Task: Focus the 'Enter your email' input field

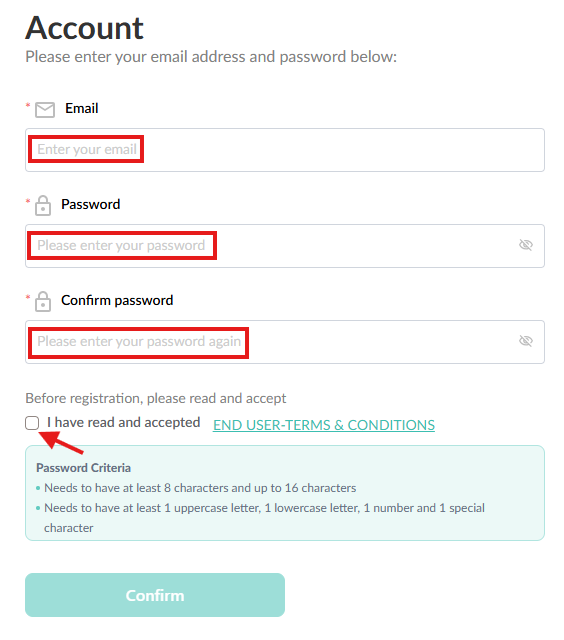Action: coord(285,150)
